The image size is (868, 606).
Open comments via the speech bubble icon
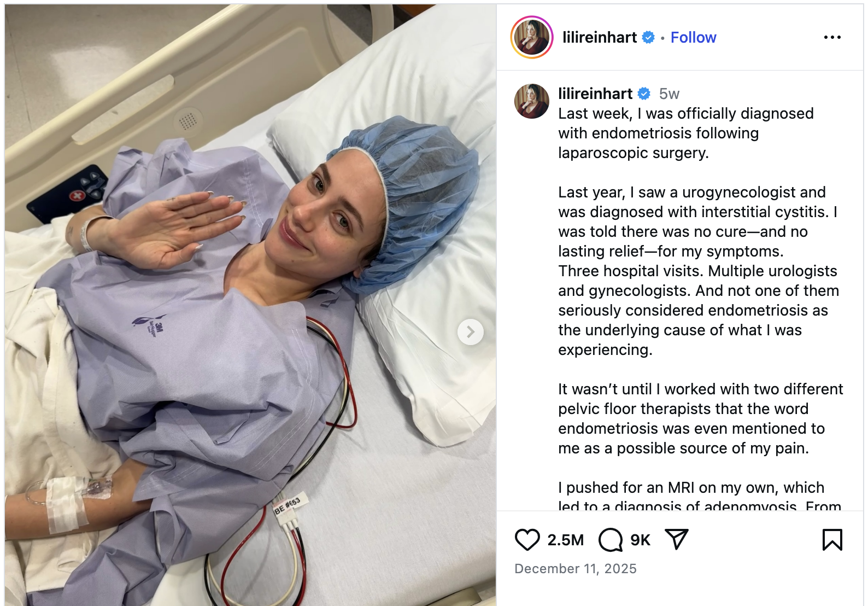click(611, 540)
